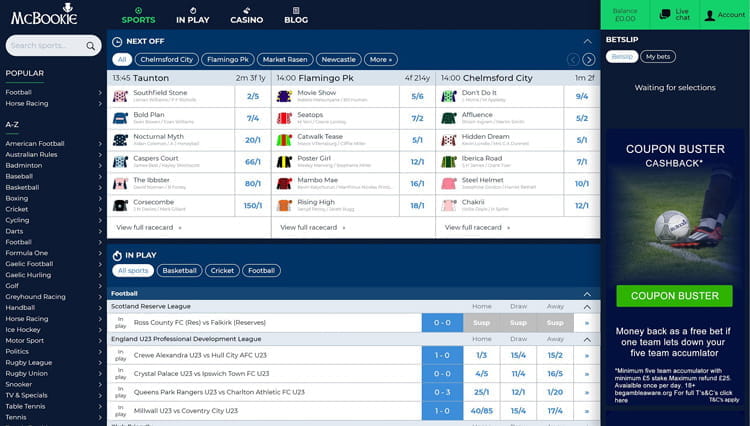This screenshot has width=750, height=426.
Task: Bet on Southfield Stone at 2/5
Action: [253, 96]
